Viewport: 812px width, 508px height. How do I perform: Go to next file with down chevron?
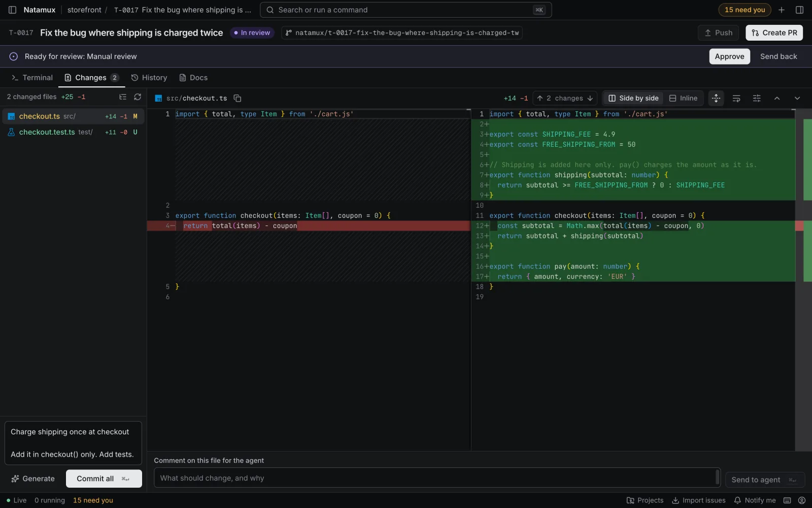[x=797, y=98]
